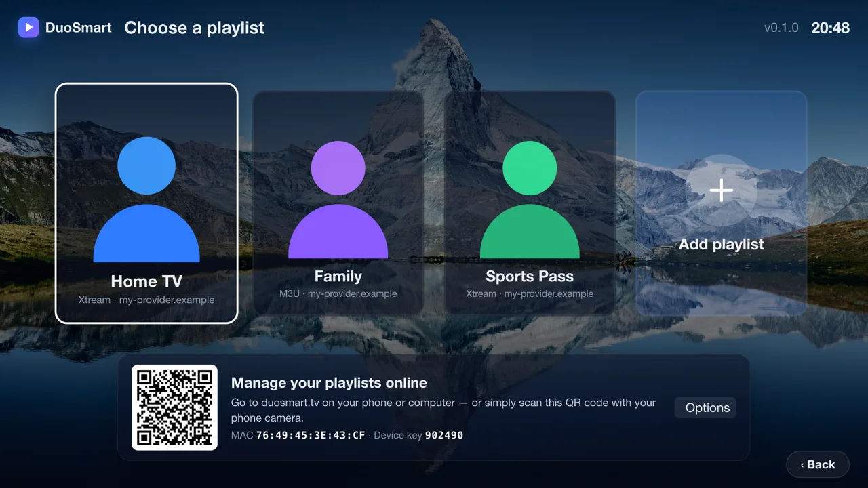868x488 pixels.
Task: Click the Home TV Xtream provider subtitle
Action: tap(146, 300)
